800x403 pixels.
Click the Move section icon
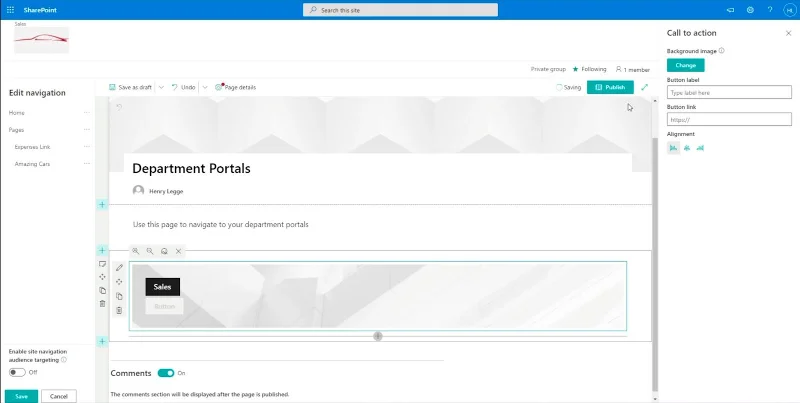[103, 277]
